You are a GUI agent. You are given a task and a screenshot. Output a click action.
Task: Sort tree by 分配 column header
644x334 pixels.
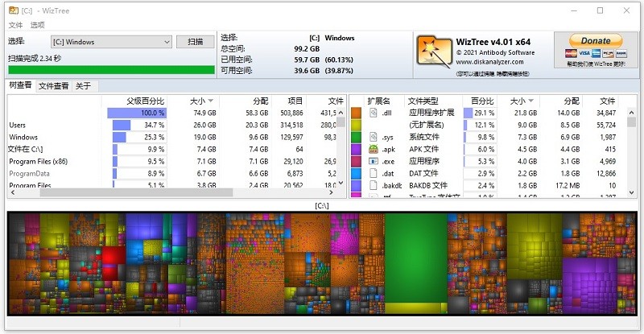[246, 101]
